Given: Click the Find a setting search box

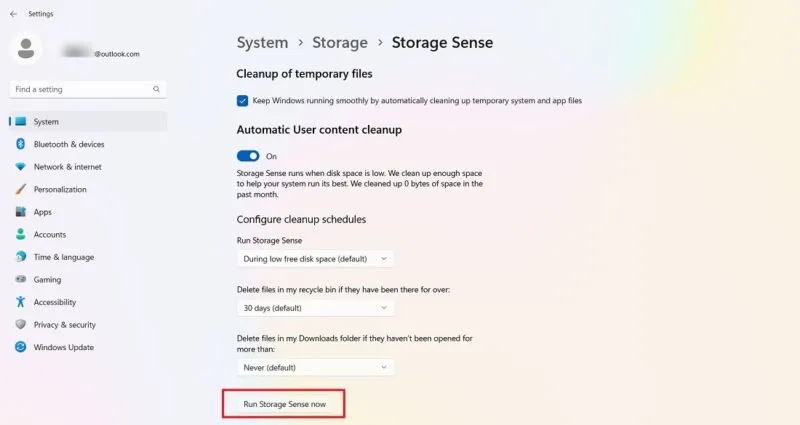Looking at the screenshot, I should (x=80, y=89).
